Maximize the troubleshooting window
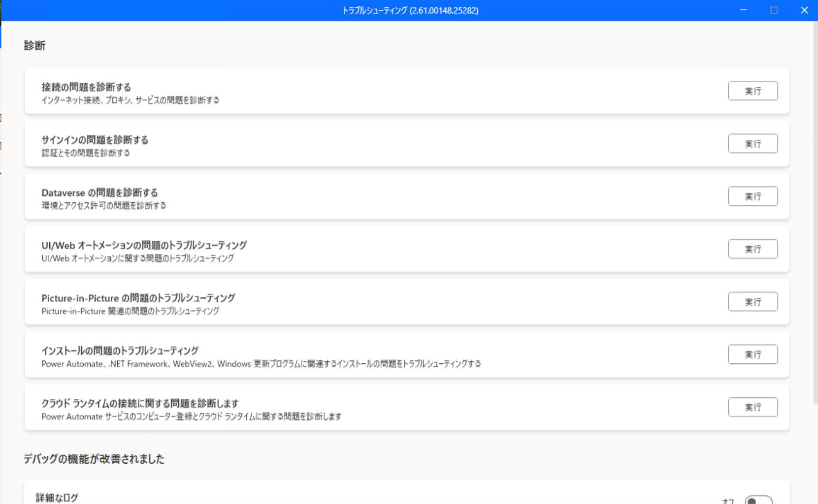The image size is (818, 504). pos(774,10)
